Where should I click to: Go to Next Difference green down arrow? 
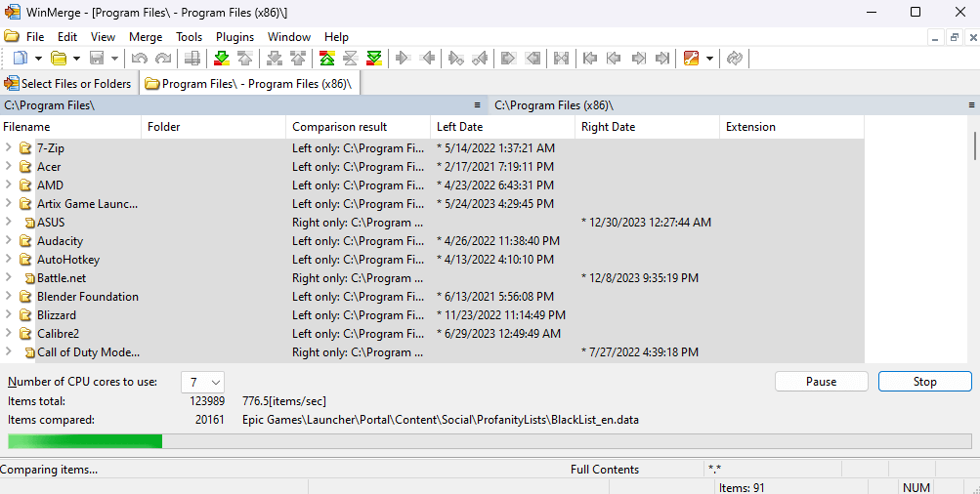221,59
